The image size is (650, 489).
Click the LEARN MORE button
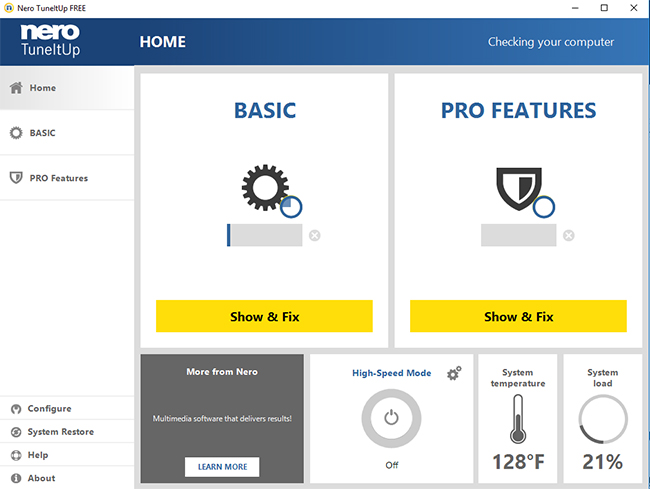(x=222, y=467)
